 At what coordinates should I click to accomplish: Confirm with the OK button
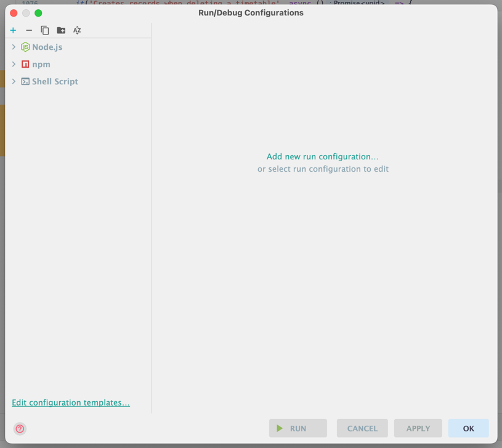pos(468,428)
